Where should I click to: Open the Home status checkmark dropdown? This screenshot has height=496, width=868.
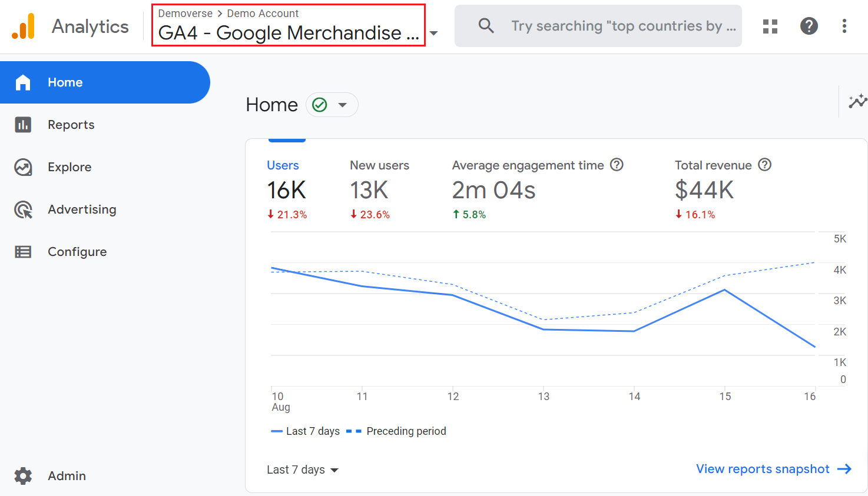[332, 105]
